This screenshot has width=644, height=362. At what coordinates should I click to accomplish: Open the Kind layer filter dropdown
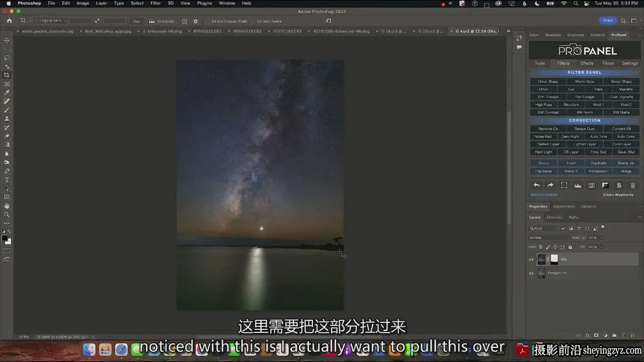(x=543, y=228)
